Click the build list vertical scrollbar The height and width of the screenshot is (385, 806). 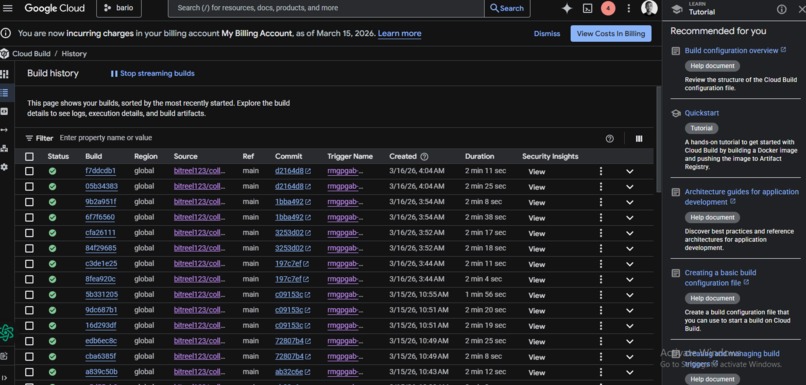[x=658, y=139]
